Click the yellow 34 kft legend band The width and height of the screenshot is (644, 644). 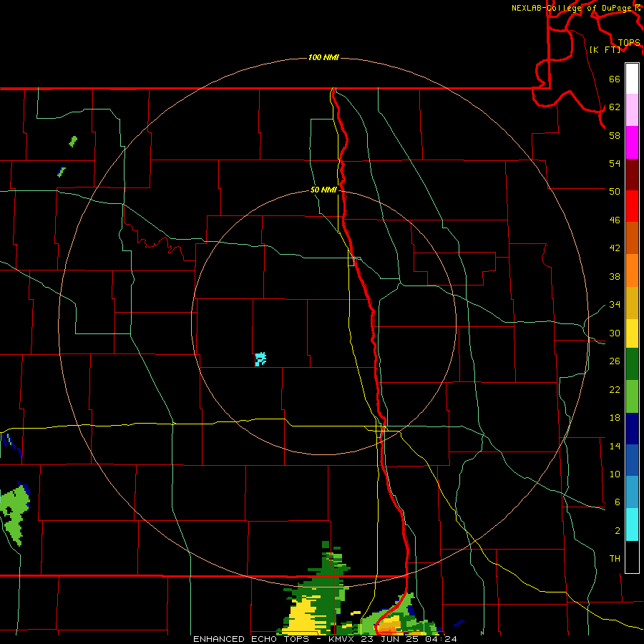pos(632,333)
